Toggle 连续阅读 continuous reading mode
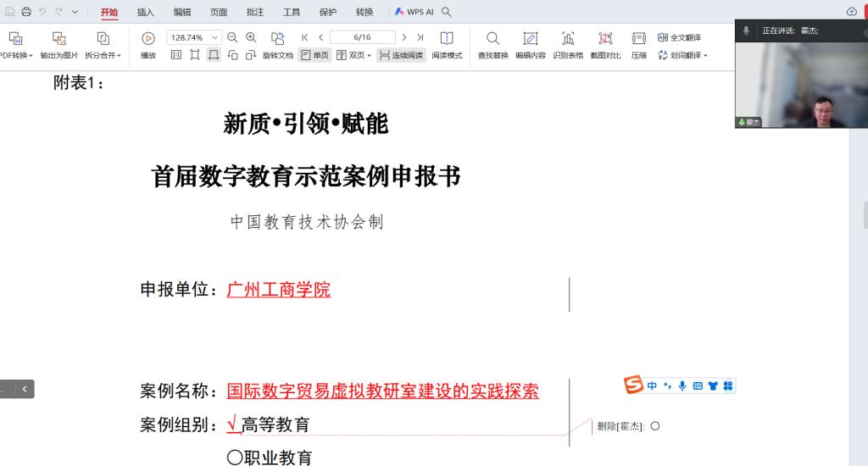 [x=401, y=55]
